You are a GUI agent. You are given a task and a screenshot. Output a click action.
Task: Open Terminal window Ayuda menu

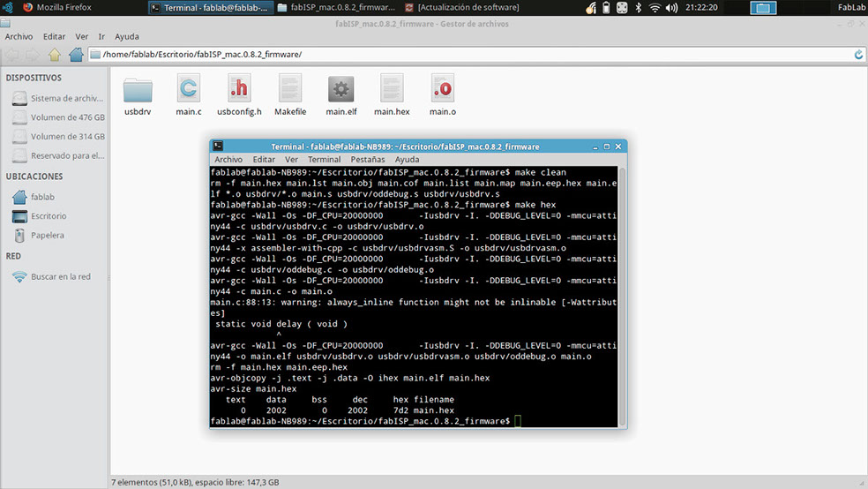click(x=407, y=160)
